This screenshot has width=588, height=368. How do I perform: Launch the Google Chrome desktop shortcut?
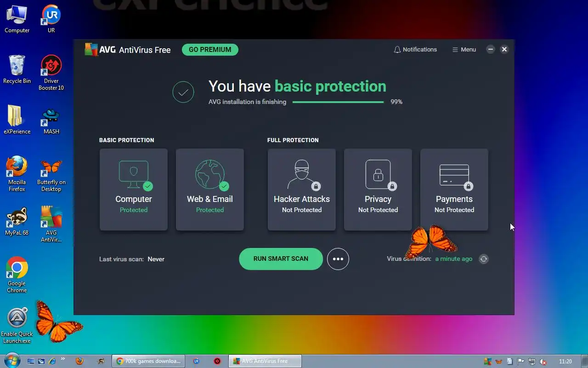pos(17,275)
